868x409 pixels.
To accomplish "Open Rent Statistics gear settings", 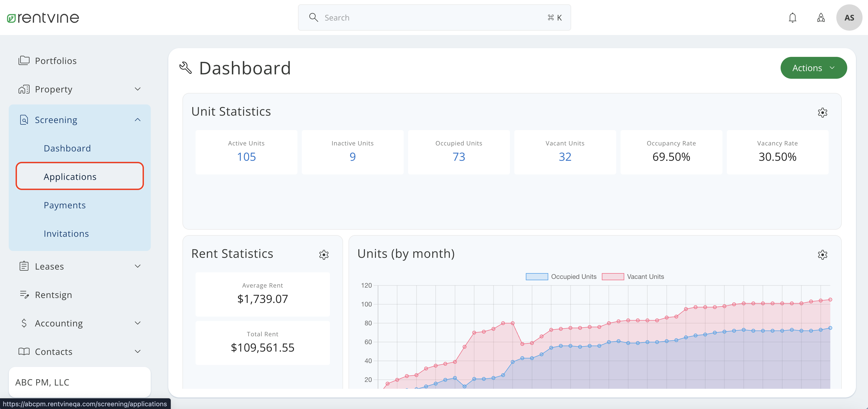I will (323, 255).
